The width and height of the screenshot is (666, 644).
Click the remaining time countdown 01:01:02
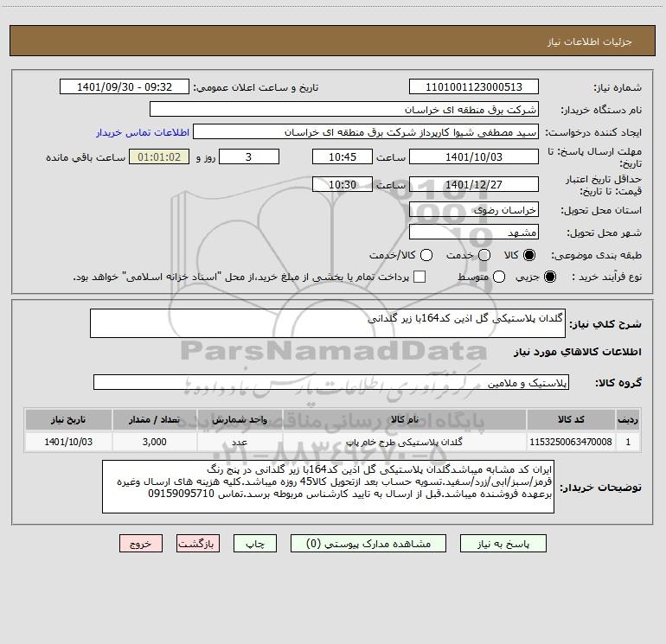159,156
